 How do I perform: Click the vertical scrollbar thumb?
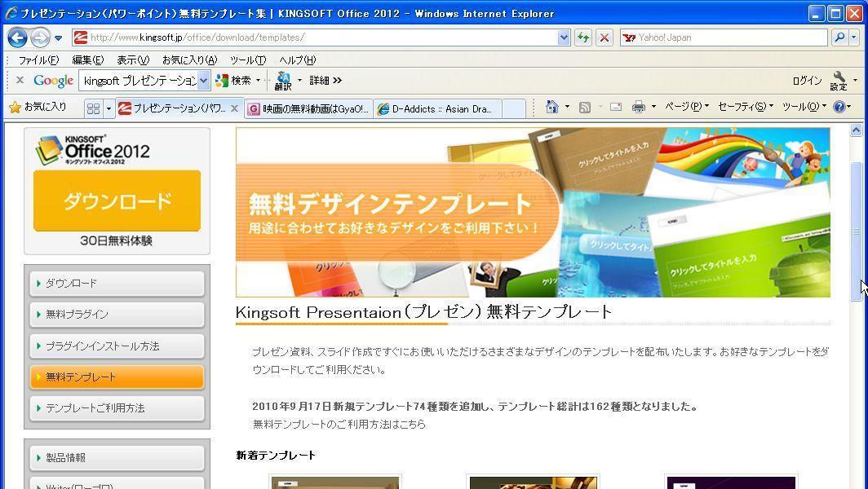click(856, 232)
